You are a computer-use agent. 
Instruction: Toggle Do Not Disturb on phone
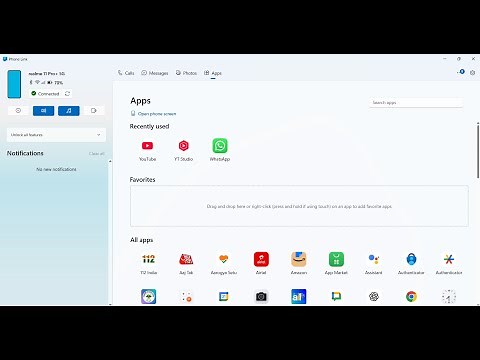click(x=18, y=111)
